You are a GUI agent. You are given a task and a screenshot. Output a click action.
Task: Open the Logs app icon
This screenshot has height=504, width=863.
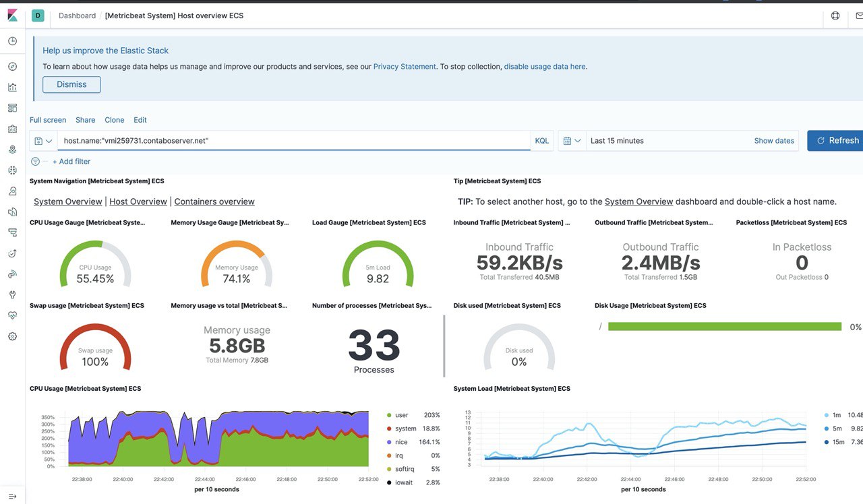point(12,212)
